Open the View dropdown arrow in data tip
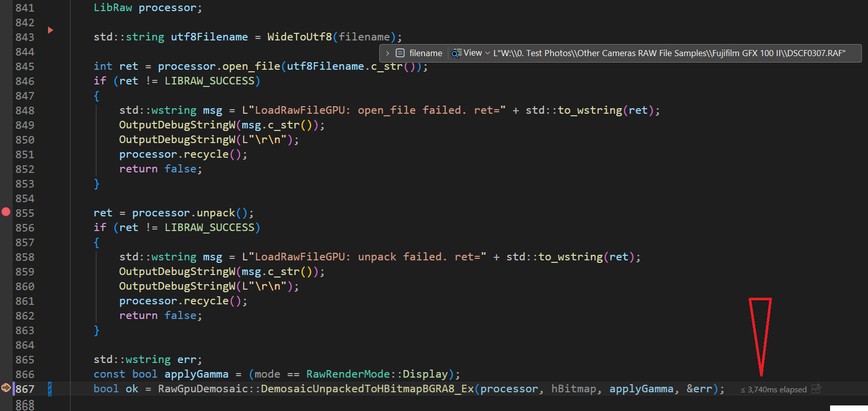Viewport: 868px width, 411px height. tap(487, 53)
